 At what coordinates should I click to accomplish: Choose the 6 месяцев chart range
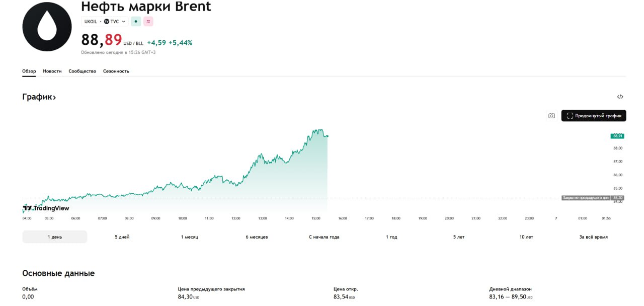click(257, 237)
